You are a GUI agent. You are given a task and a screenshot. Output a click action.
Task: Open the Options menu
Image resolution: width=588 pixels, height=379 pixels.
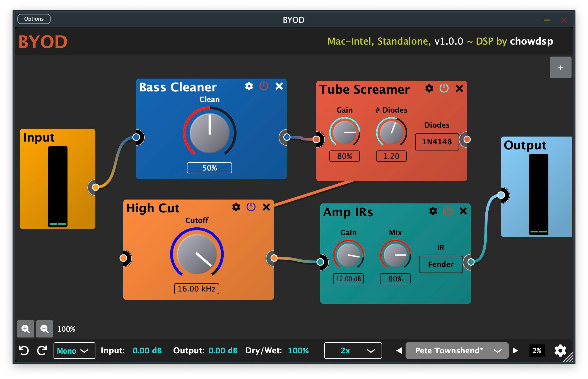click(34, 19)
